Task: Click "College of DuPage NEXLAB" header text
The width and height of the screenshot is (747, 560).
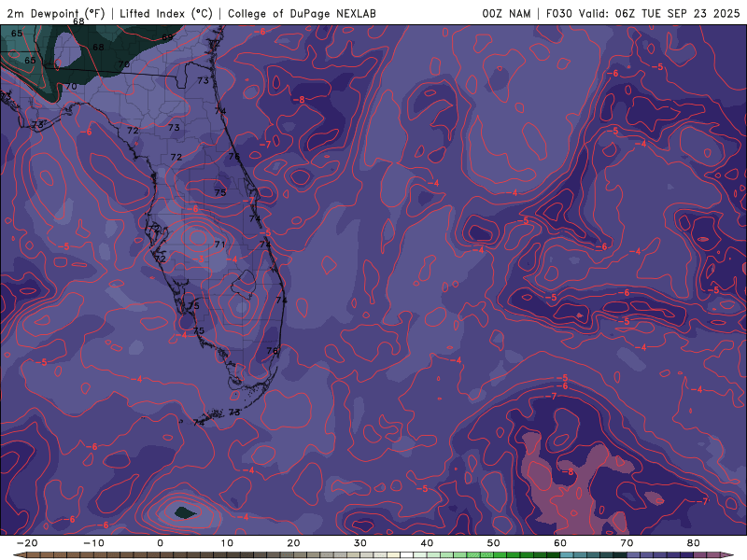Action: pos(302,13)
